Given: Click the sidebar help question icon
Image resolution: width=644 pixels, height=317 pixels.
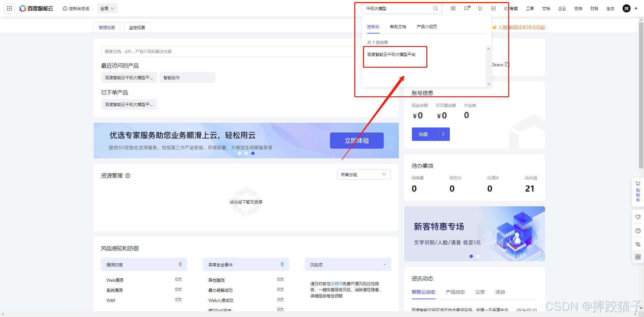Looking at the screenshot, I should [638, 231].
